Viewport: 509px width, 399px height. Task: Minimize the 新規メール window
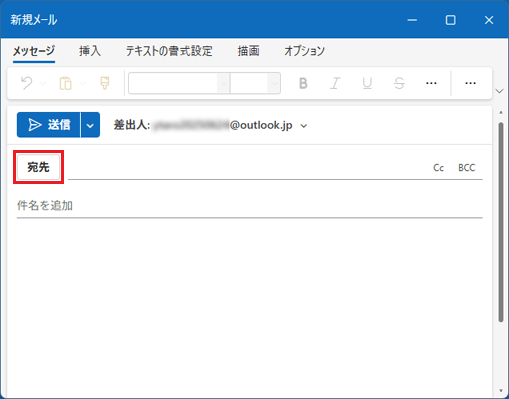pyautogui.click(x=412, y=20)
